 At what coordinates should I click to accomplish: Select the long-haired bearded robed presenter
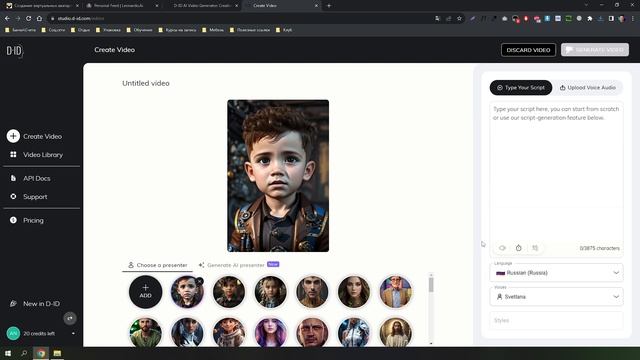pyautogui.click(x=395, y=332)
